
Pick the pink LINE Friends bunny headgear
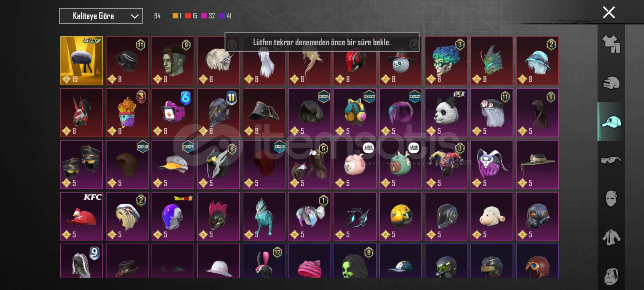[x=355, y=164]
